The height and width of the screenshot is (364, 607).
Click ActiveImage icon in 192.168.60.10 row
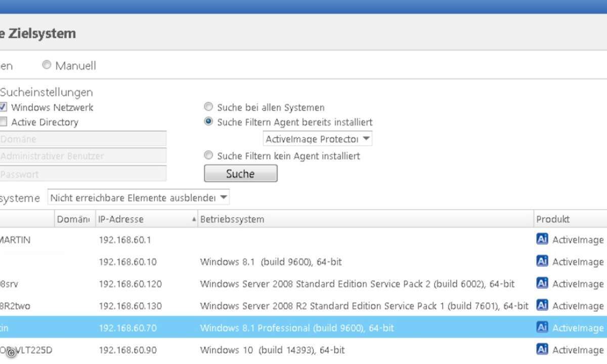(542, 261)
